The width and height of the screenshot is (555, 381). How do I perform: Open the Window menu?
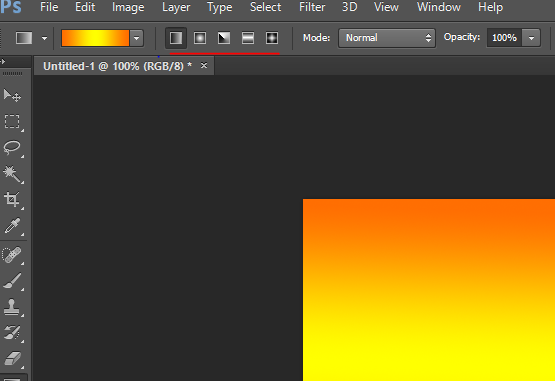439,7
